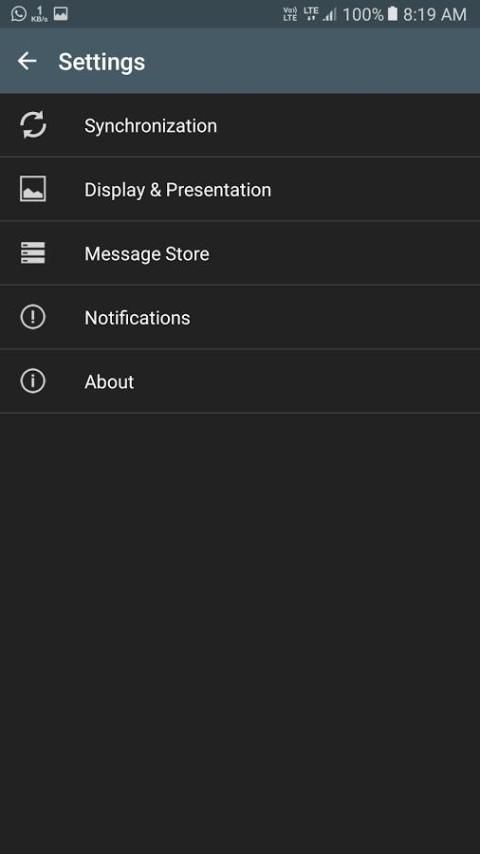Tap the VoLTE indicator in status bar
Image resolution: width=480 pixels, height=854 pixels.
[290, 14]
